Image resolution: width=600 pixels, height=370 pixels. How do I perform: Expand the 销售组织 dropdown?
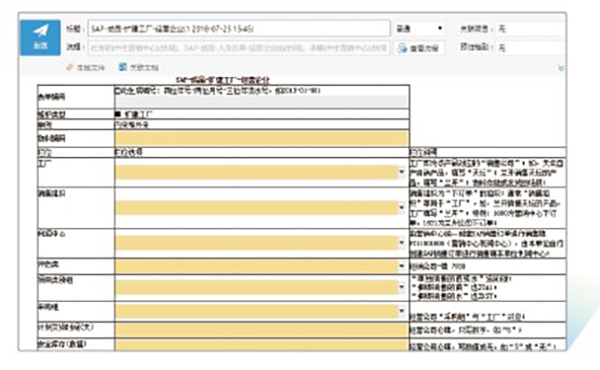[x=402, y=208]
